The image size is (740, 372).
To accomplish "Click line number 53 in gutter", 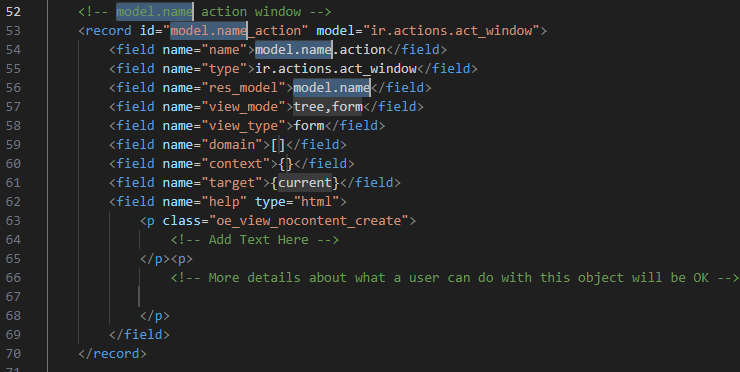I will point(13,31).
